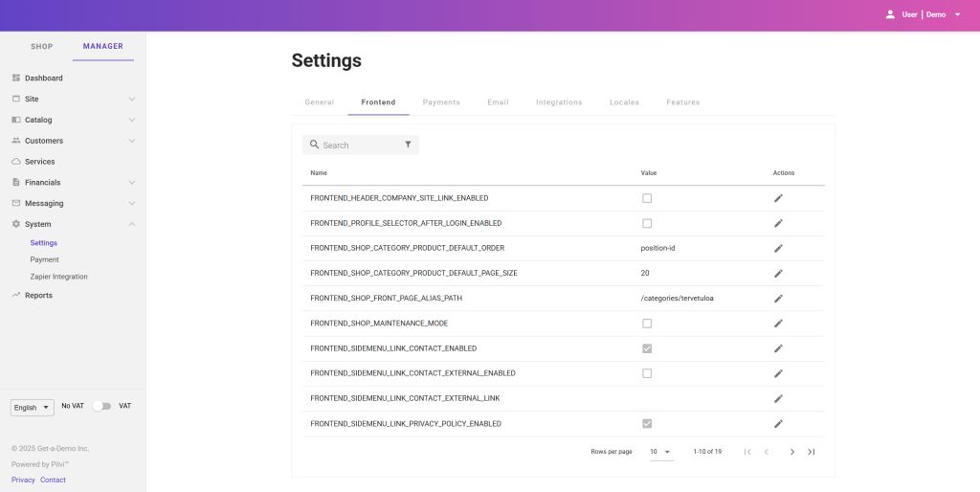
Task: Switch to the Payments settings tab
Action: click(x=441, y=102)
